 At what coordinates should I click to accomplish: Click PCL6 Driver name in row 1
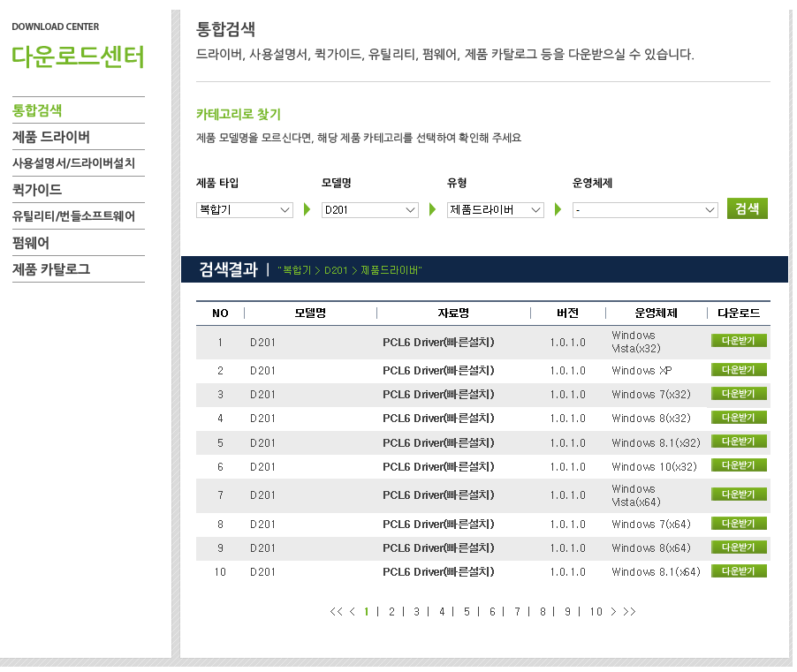point(438,343)
